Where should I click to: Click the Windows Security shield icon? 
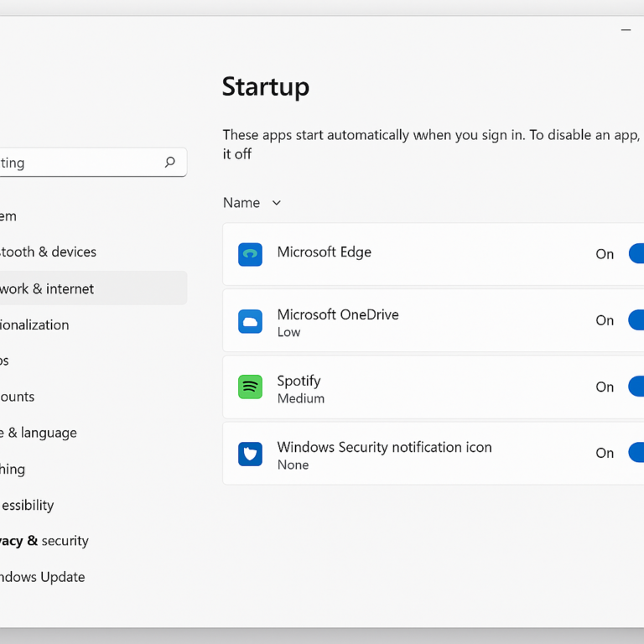coord(250,454)
